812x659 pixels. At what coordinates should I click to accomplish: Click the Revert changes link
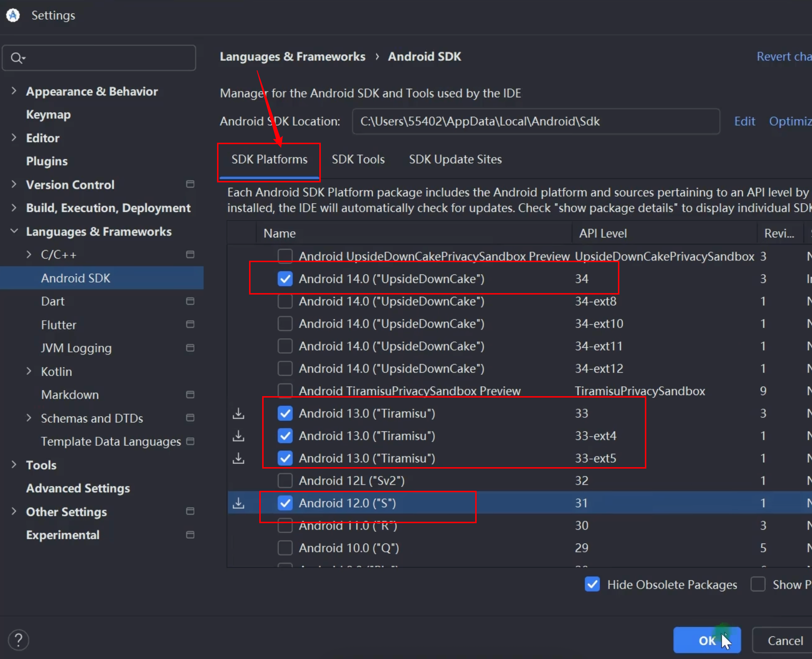pyautogui.click(x=784, y=56)
